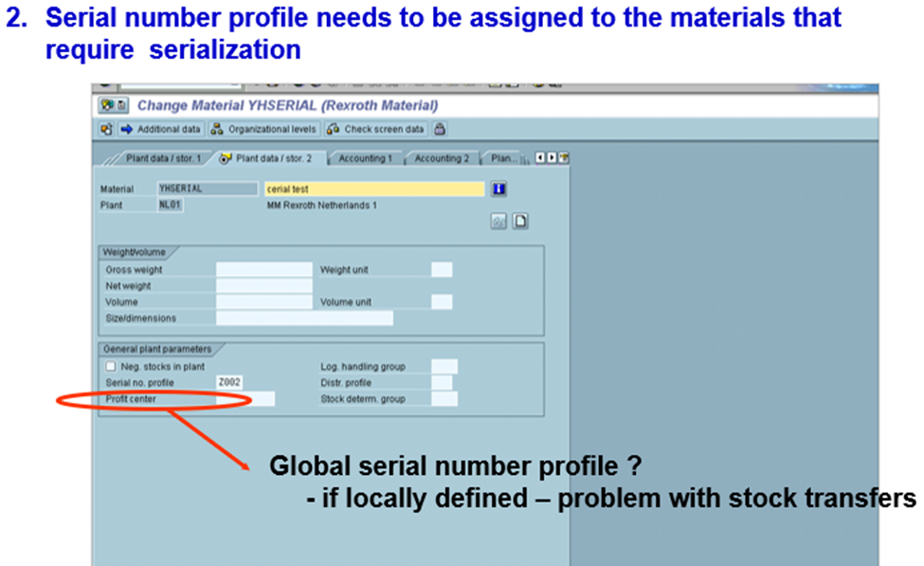Click the Serial no. profile field Z002
The width and height of the screenshot is (924, 566).
230,383
